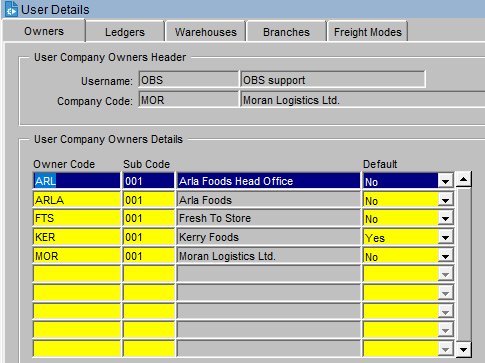This screenshot has width=485, height=363.
Task: Click the Username field containing OBS
Action: (x=189, y=80)
